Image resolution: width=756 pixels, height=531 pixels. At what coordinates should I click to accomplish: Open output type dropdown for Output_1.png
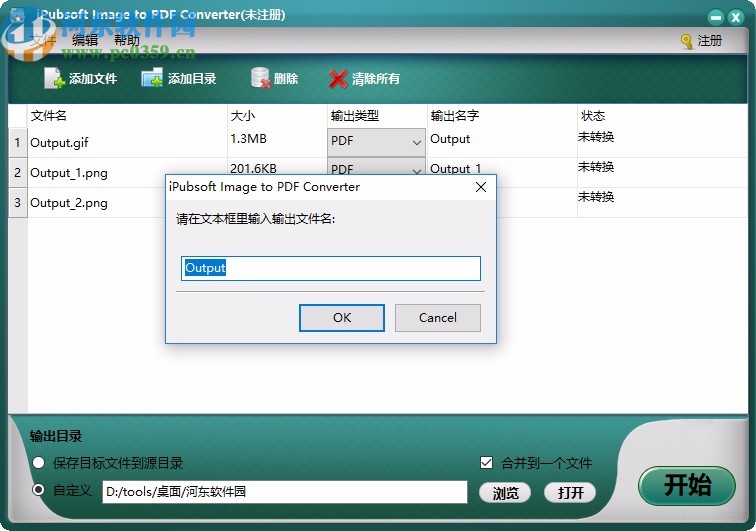pos(376,167)
